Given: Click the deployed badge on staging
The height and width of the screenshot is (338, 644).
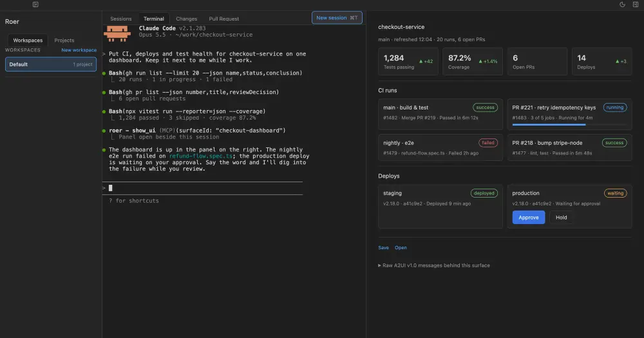Looking at the screenshot, I should tap(484, 193).
